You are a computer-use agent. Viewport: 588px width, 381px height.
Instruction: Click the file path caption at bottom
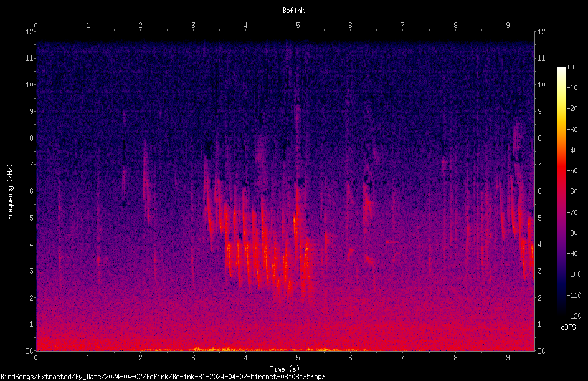click(x=163, y=377)
